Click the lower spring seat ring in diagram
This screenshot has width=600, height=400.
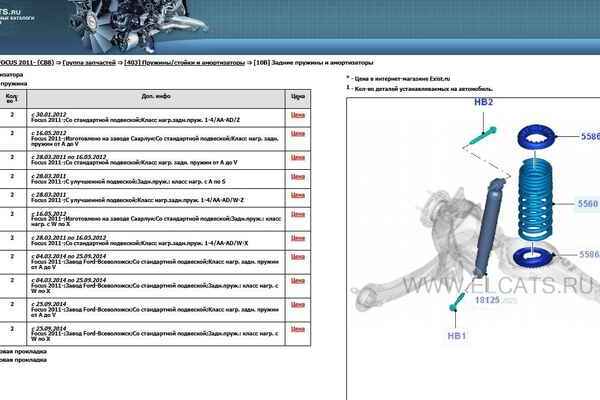(x=533, y=256)
